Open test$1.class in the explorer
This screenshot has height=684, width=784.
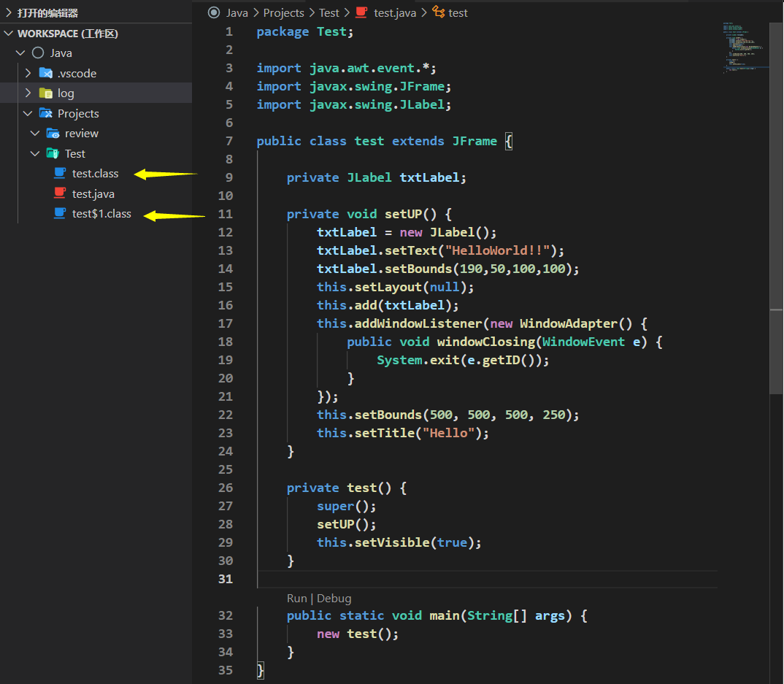point(101,214)
